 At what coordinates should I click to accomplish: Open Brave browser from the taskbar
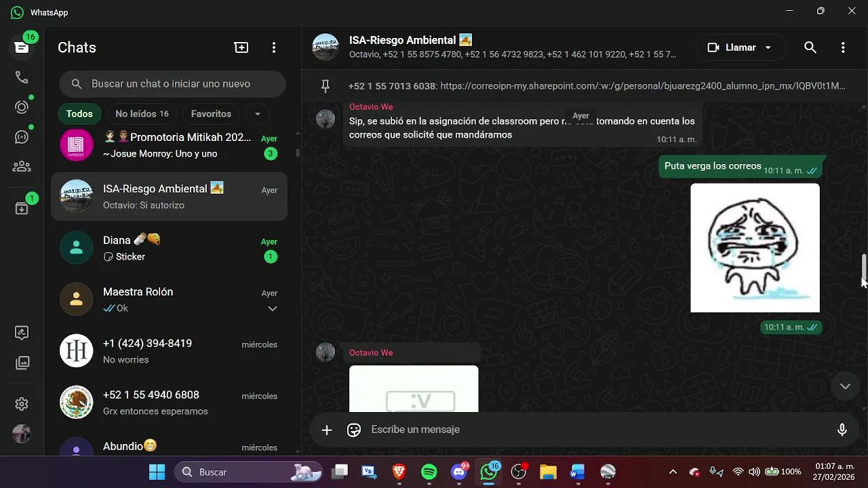click(x=399, y=472)
